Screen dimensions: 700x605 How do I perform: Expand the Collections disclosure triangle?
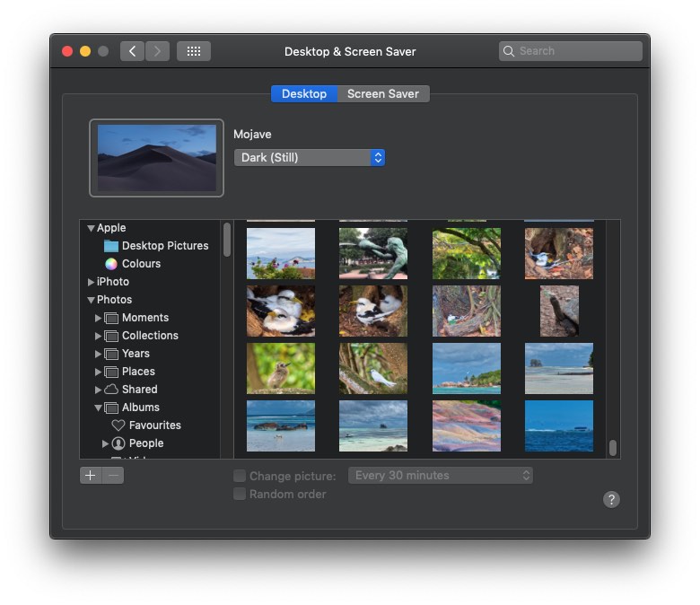(x=98, y=336)
